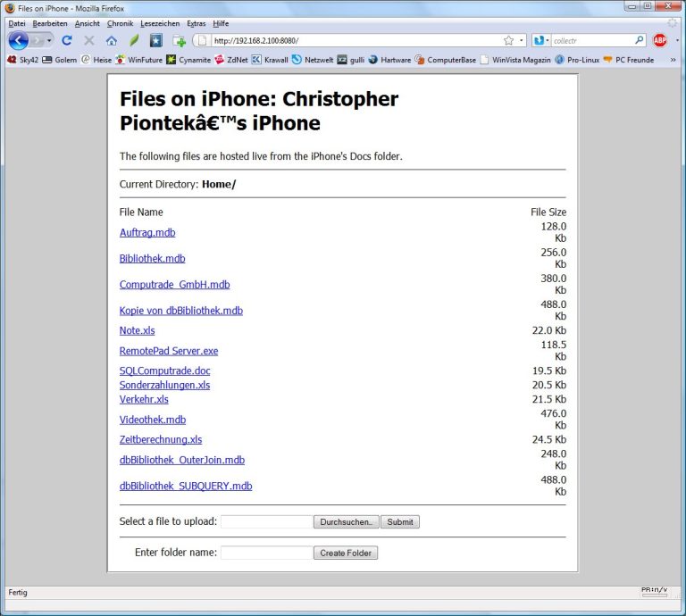Screen dimensions: 686x616
Task: Click the file upload path field
Action: click(x=266, y=521)
